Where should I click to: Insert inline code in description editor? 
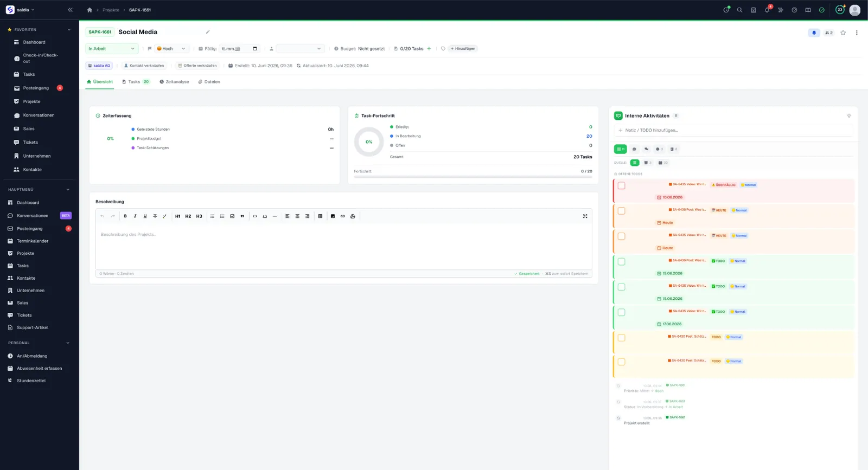pyautogui.click(x=255, y=216)
